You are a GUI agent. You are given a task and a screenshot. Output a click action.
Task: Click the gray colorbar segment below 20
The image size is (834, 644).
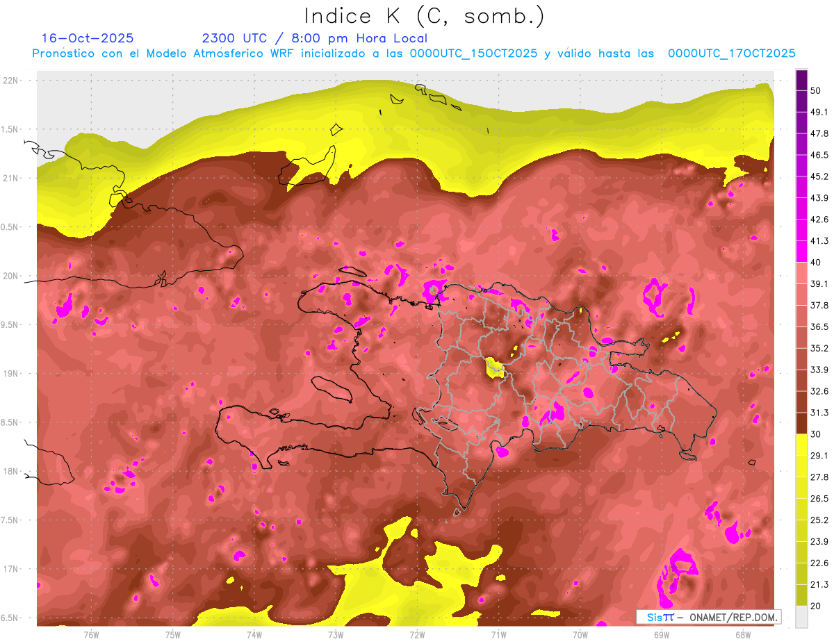[801, 616]
